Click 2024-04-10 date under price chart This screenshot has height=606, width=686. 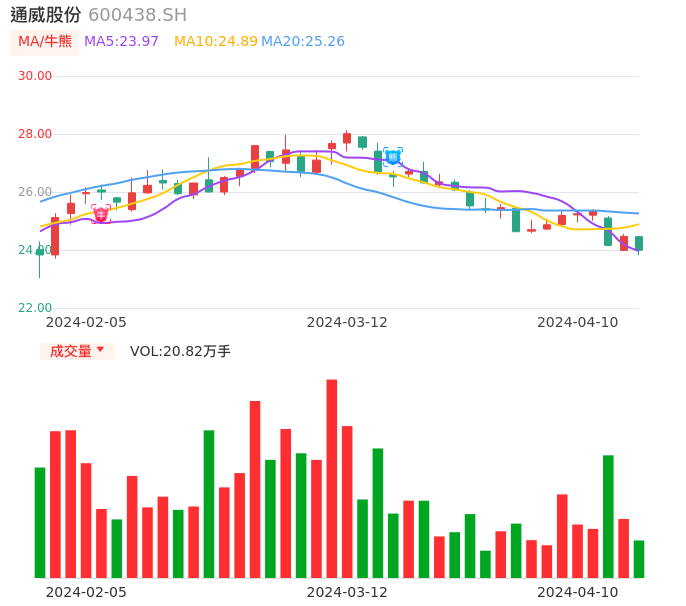pyautogui.click(x=578, y=322)
